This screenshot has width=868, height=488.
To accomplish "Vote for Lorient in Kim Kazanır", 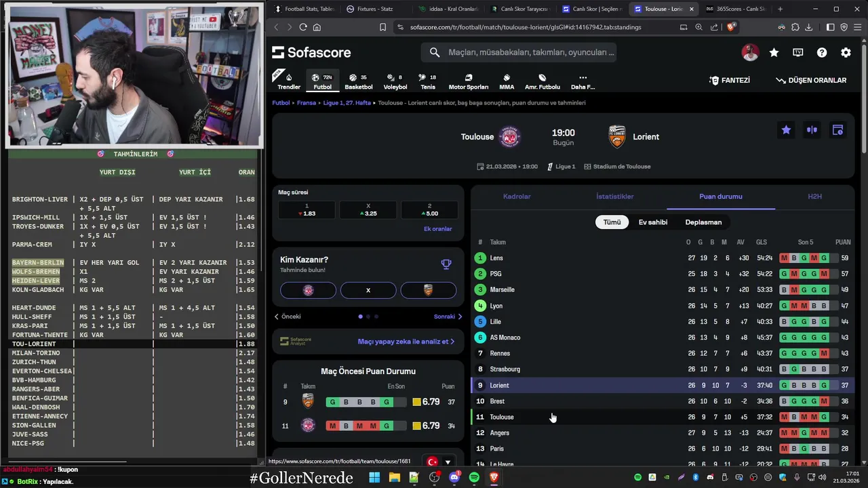I will [x=428, y=290].
